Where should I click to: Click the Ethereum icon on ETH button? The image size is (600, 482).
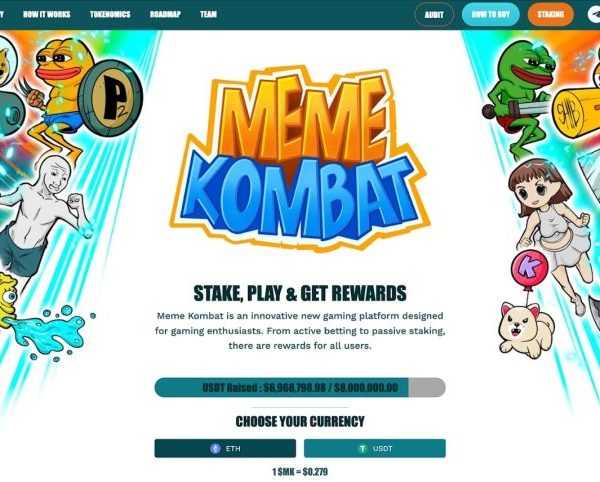click(x=215, y=448)
